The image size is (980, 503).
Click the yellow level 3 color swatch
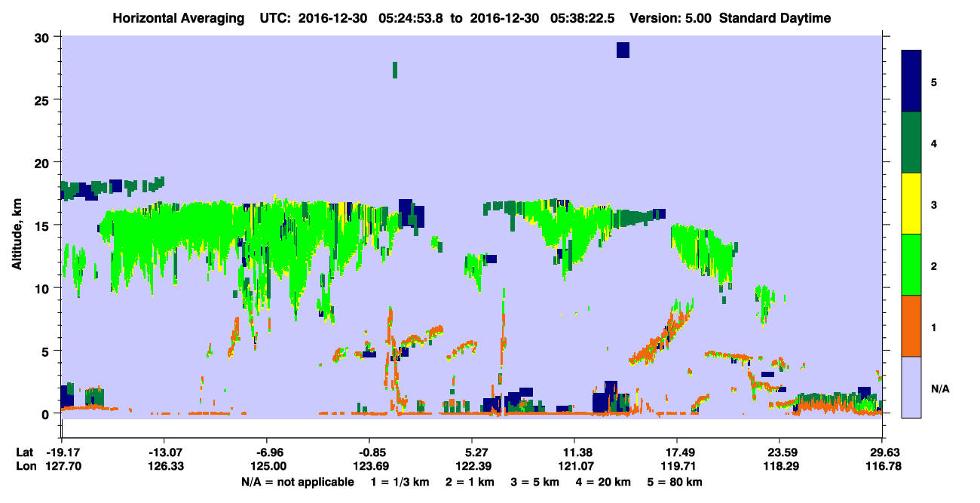(x=911, y=204)
